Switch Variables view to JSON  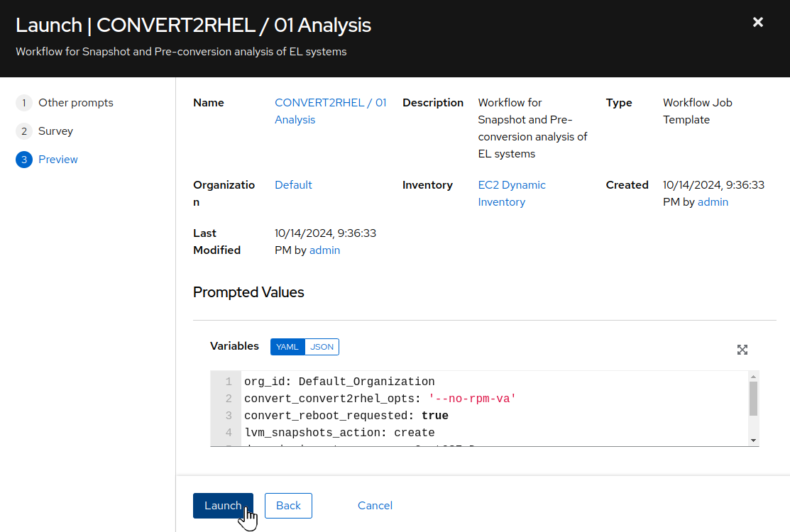322,347
